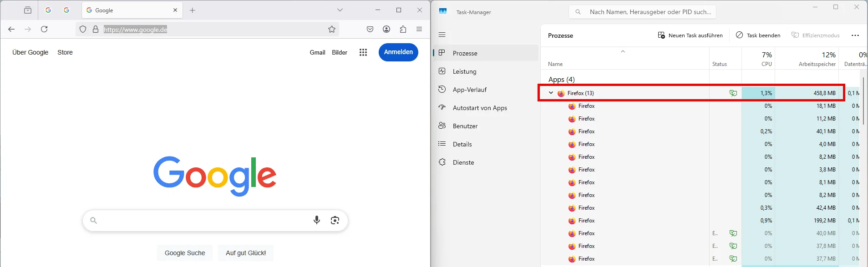Show site security info via lock icon
Viewport: 868px width, 267px height.
[x=96, y=29]
